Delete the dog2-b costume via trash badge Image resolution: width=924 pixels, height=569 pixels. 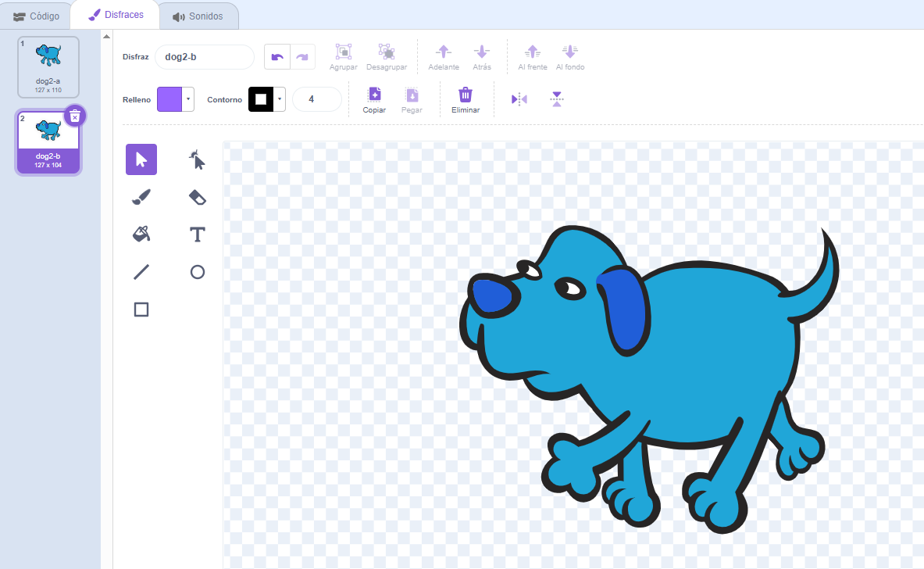tap(75, 116)
